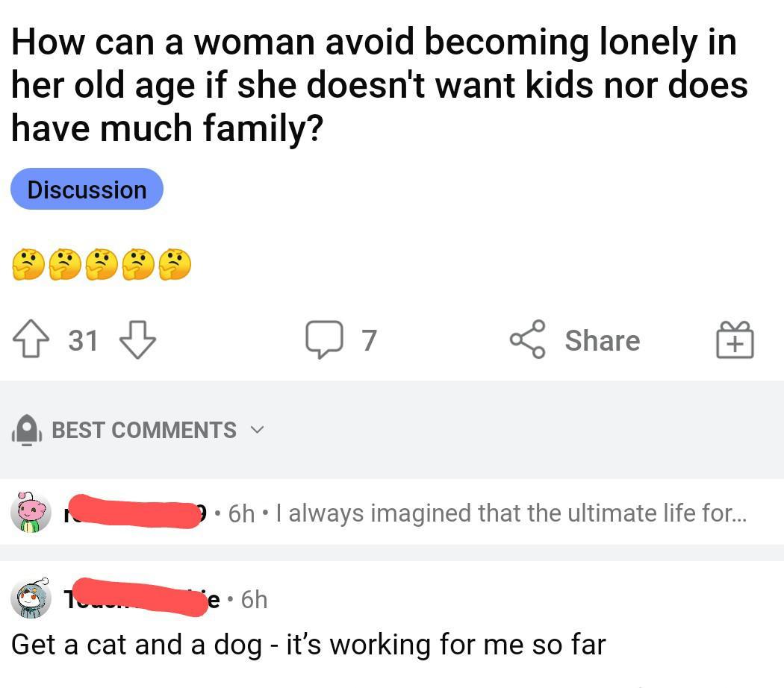Click the rocket icon beside Best Comments
Screen dimensions: 784x688
click(x=27, y=431)
